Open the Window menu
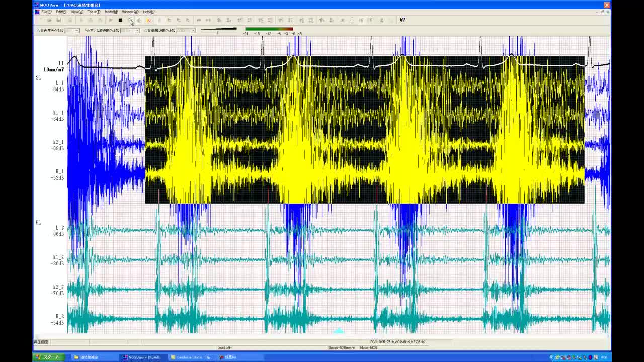 point(130,12)
